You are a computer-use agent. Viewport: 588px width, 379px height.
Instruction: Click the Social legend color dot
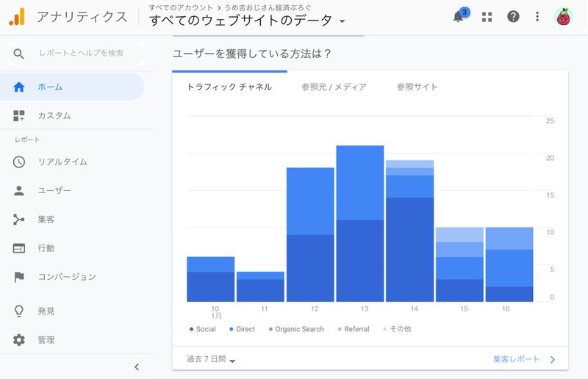pyautogui.click(x=192, y=329)
